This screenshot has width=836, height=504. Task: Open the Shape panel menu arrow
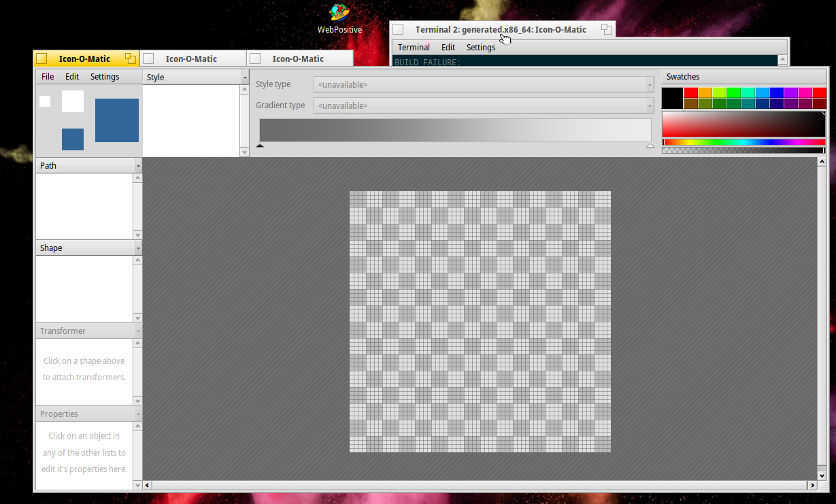pos(138,248)
